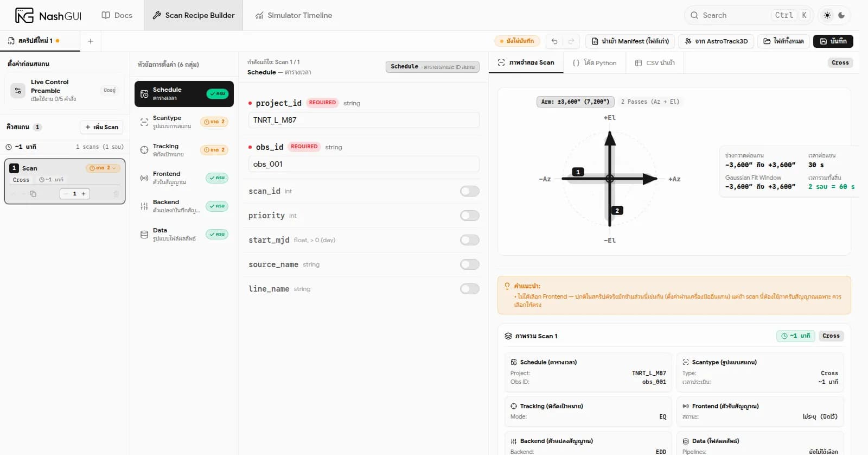Open the Tracking settings group
Viewport: 868px width, 455px height.
click(x=184, y=150)
